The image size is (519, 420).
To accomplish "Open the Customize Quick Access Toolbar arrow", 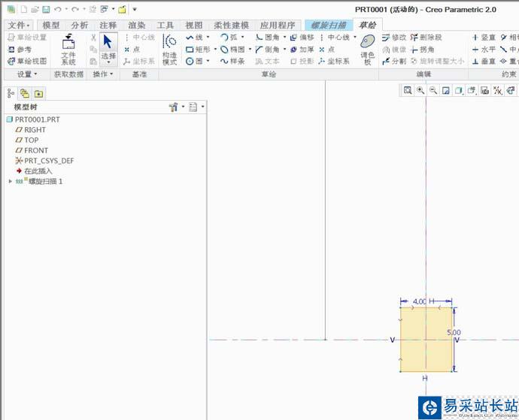I will (135, 9).
